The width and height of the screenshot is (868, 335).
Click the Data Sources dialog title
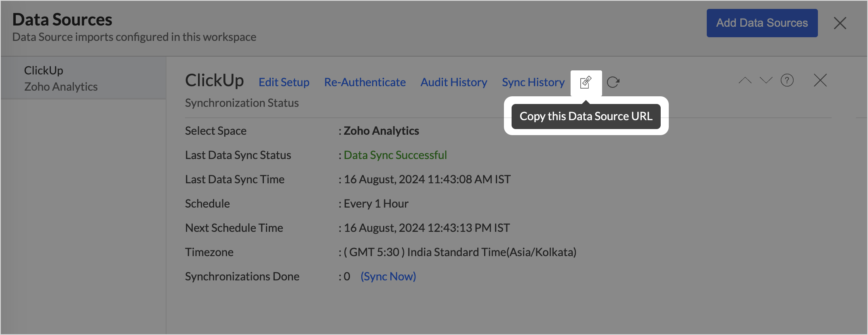pyautogui.click(x=62, y=19)
